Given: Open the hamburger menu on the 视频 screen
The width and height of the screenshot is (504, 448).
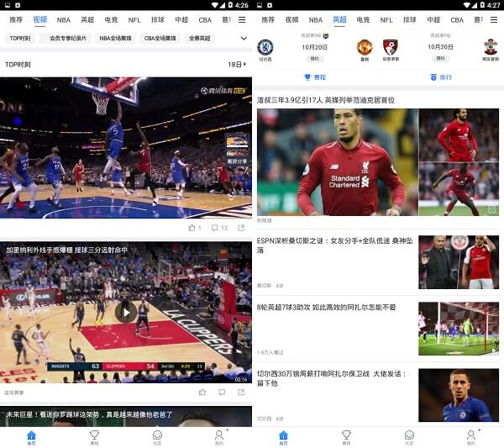Looking at the screenshot, I should 242,20.
